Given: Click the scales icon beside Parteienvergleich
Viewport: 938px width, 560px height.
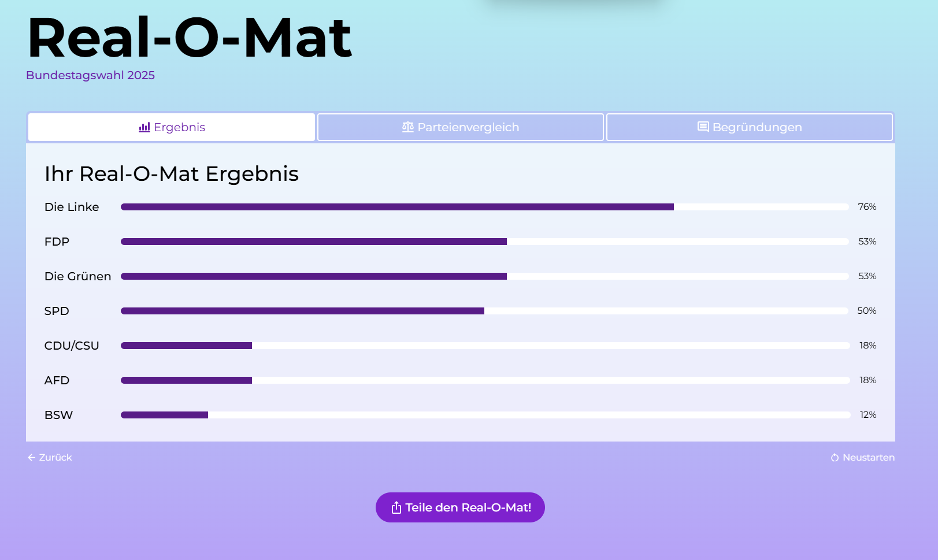Looking at the screenshot, I should pos(408,127).
